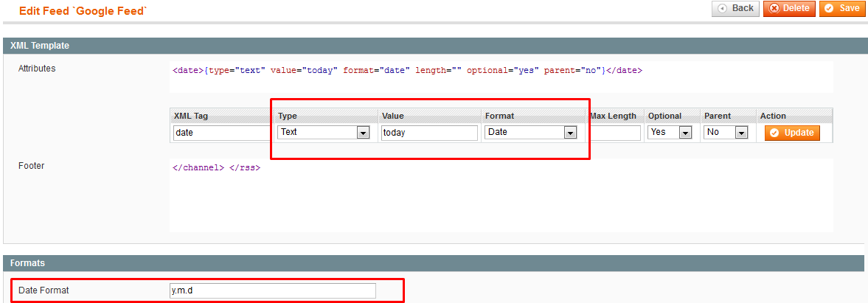Expand the Format dropdown showing Date

click(531, 133)
